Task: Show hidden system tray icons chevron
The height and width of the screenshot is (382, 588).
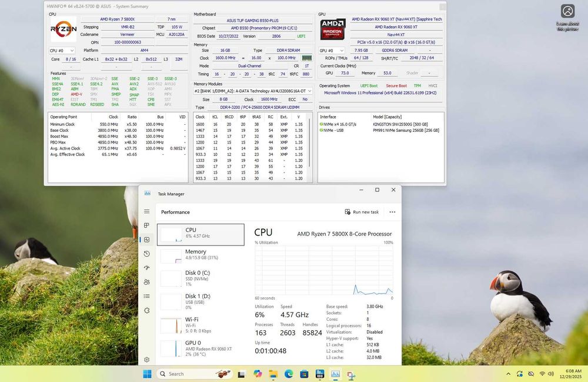Action: (508, 374)
